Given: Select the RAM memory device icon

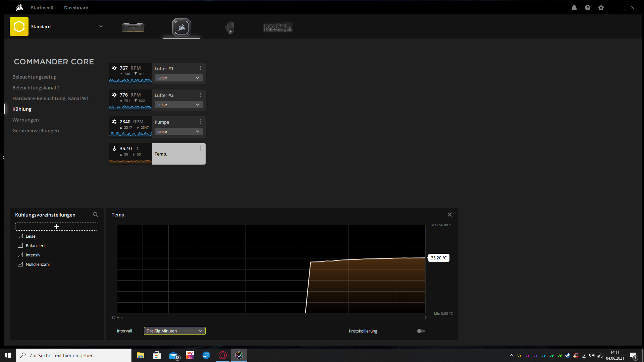Looking at the screenshot, I should click(133, 27).
